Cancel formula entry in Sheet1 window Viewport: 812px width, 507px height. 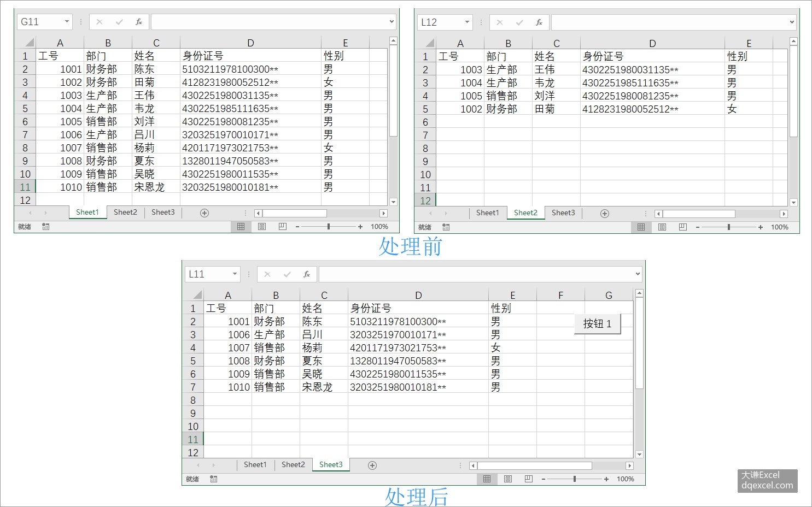(x=100, y=22)
